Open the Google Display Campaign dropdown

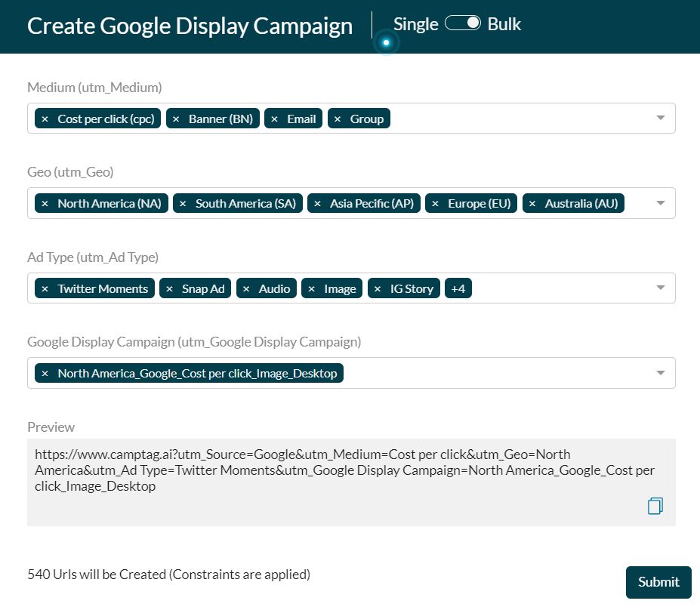point(658,372)
